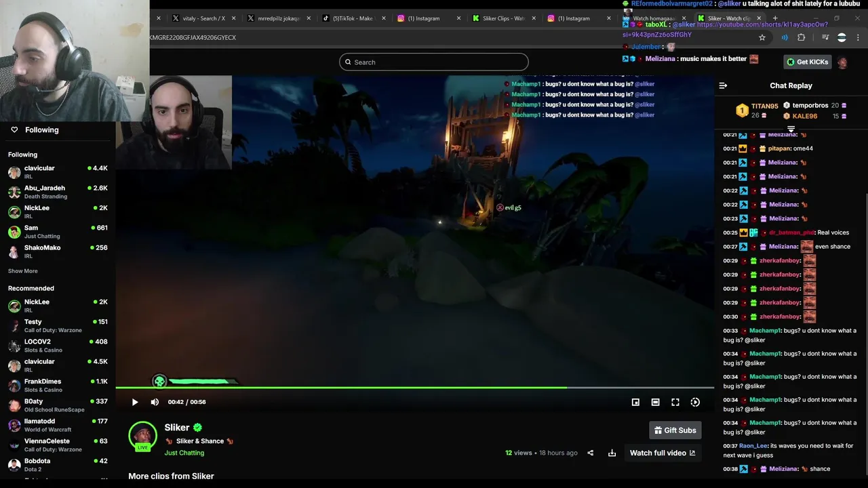
Task: Open the browser extensions puzzle icon
Action: click(802, 38)
